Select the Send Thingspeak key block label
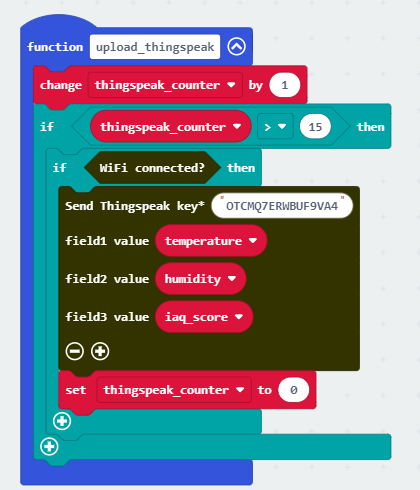This screenshot has height=490, width=420. (135, 206)
